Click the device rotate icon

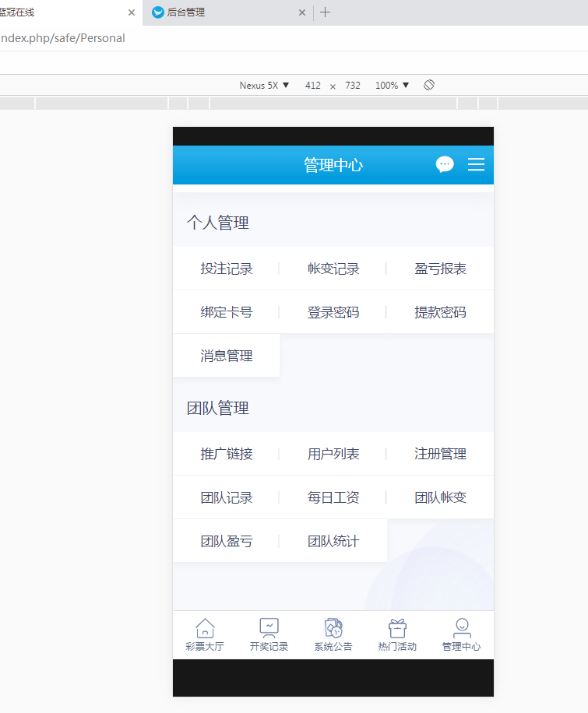429,85
